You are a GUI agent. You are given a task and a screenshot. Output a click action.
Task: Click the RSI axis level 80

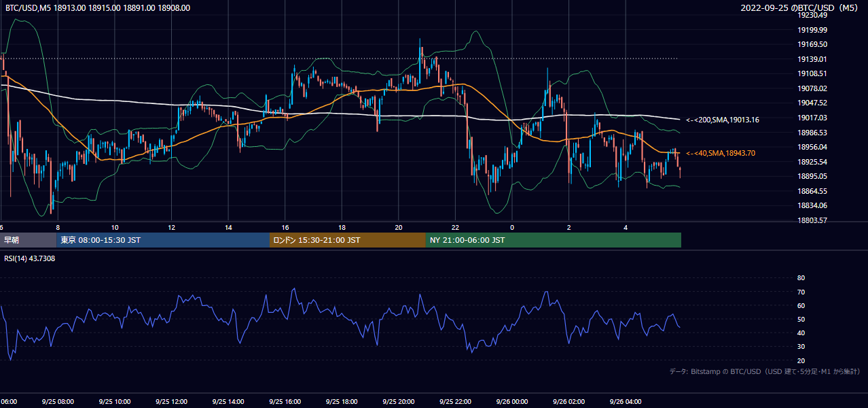[x=801, y=278]
